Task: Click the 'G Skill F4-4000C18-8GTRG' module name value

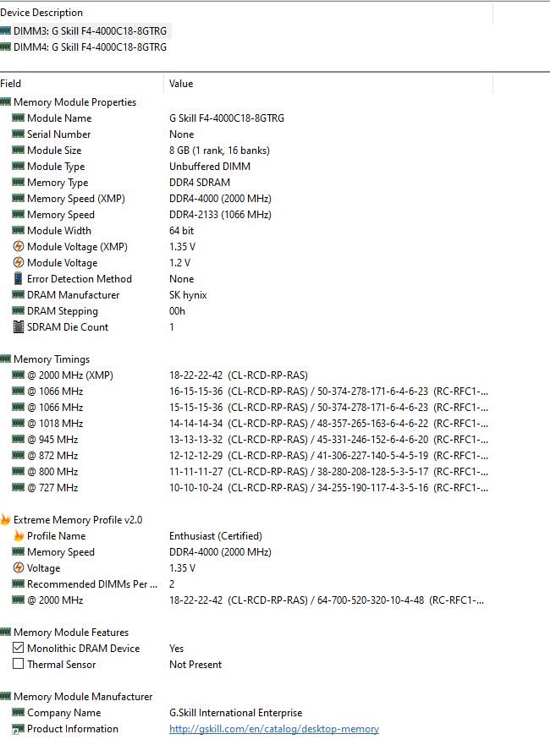Action: (x=227, y=118)
